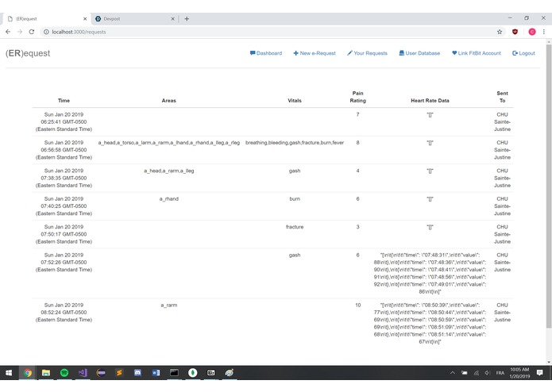Open Visual Studio from the taskbar
Image resolution: width=552 pixels, height=392 pixels.
click(83, 373)
